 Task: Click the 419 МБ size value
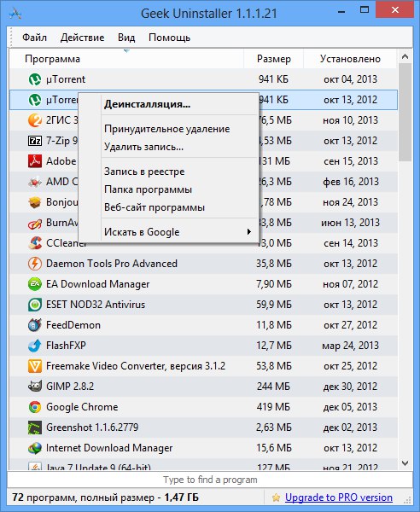tap(273, 407)
